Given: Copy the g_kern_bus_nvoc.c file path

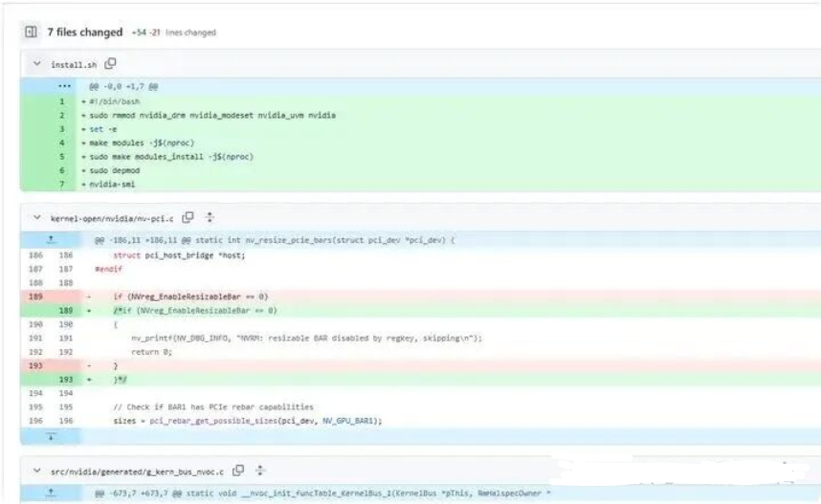Looking at the screenshot, I should tap(238, 471).
